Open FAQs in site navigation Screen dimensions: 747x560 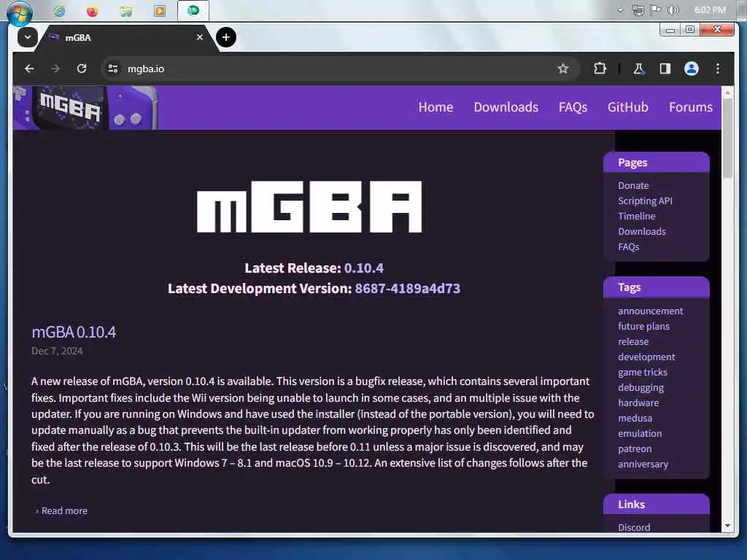pyautogui.click(x=573, y=107)
